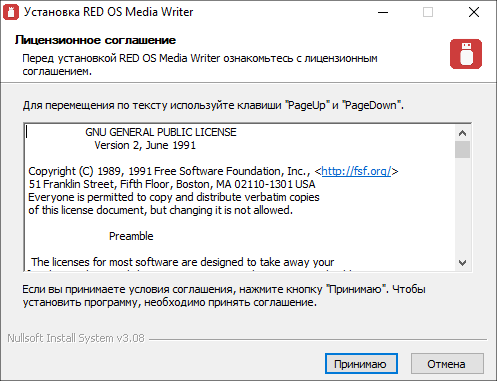Click the large red USB drive logo
497x381 pixels.
(466, 54)
